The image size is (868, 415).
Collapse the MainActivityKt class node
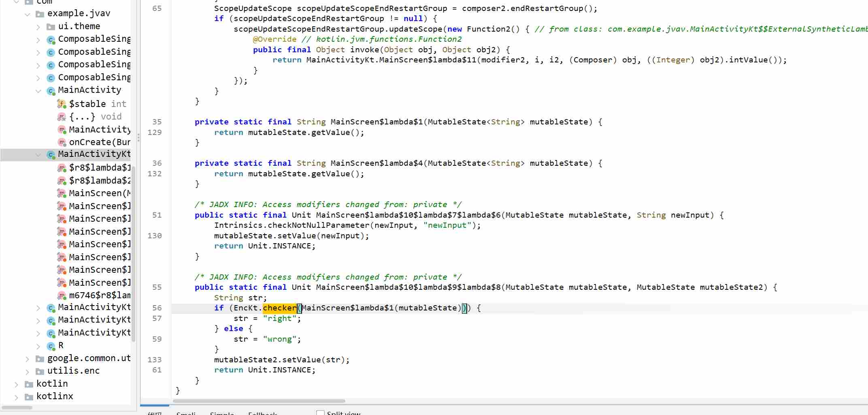[x=38, y=155]
